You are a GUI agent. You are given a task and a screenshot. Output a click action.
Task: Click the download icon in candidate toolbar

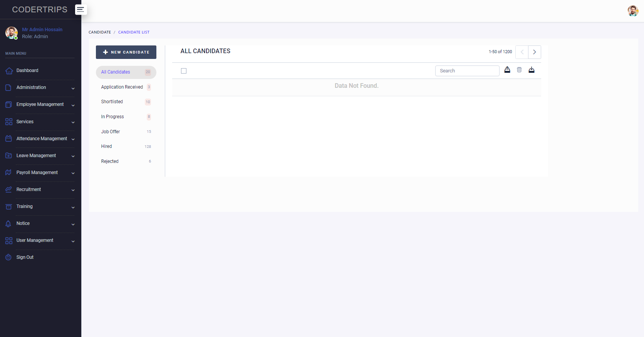click(532, 70)
